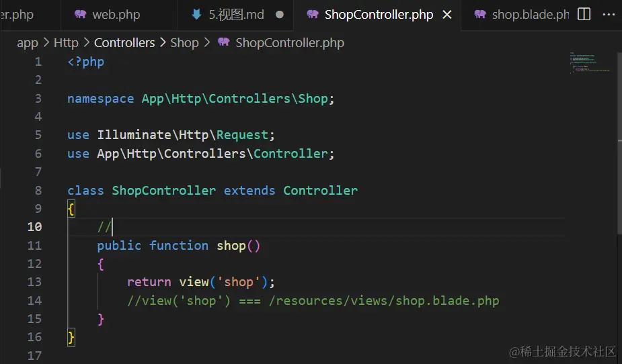The height and width of the screenshot is (364, 622).
Task: Click the code minimap preview
Action: click(x=590, y=62)
